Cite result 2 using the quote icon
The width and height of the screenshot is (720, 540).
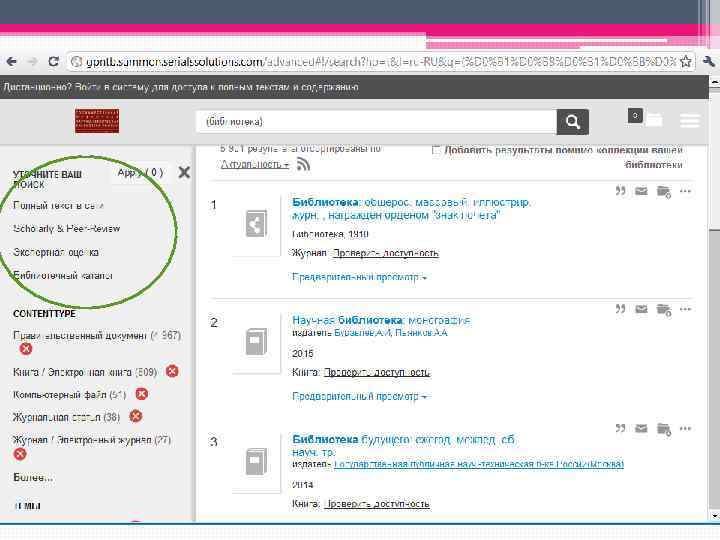click(620, 309)
